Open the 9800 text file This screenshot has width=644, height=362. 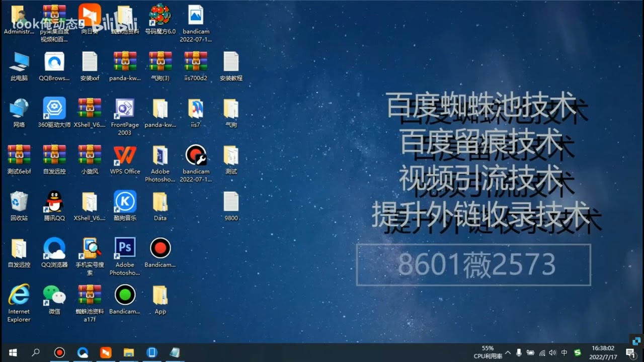[x=231, y=202]
